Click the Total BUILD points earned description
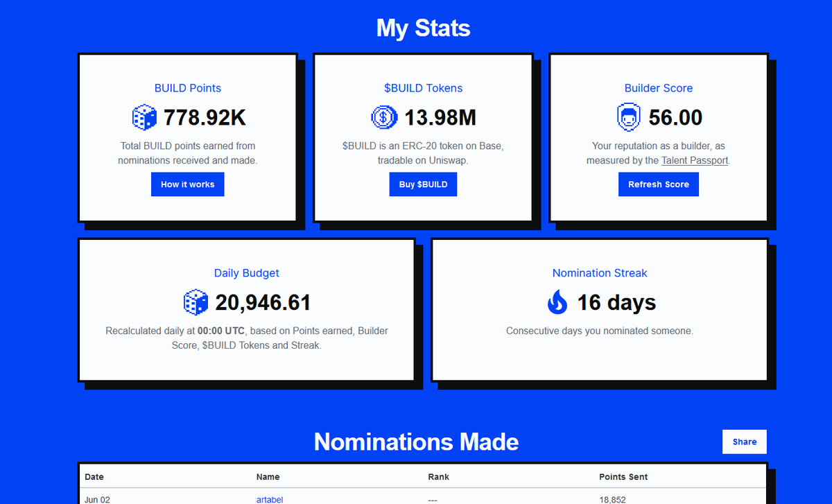Image resolution: width=832 pixels, height=504 pixels. (x=187, y=153)
